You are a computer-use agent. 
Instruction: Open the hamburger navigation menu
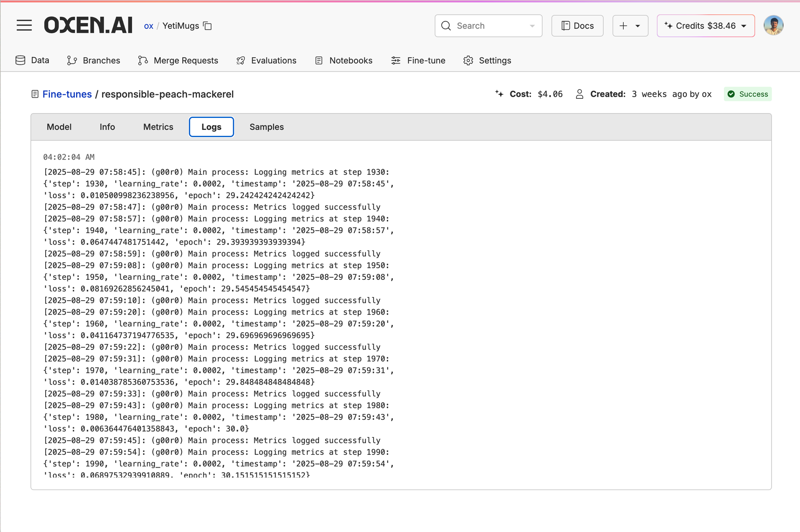[24, 26]
